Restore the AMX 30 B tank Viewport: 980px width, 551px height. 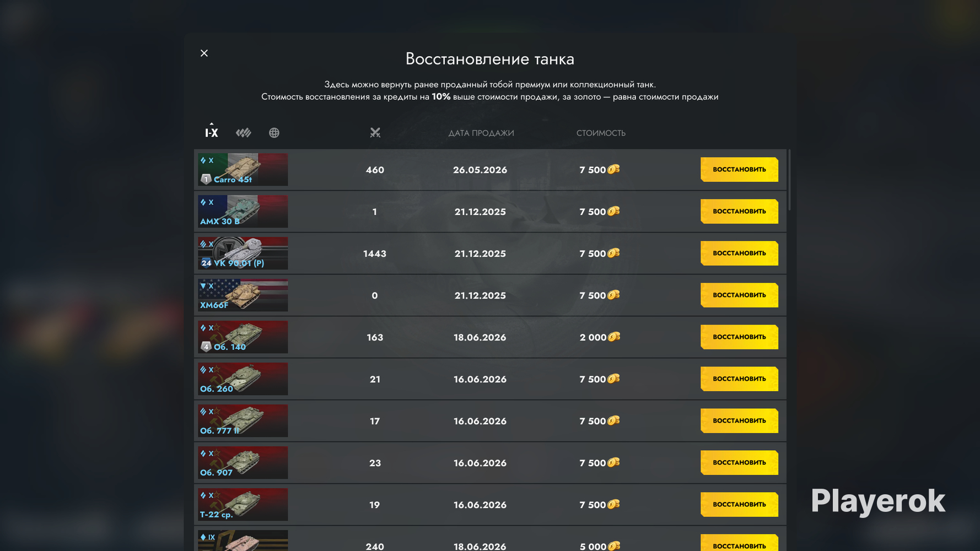click(739, 212)
